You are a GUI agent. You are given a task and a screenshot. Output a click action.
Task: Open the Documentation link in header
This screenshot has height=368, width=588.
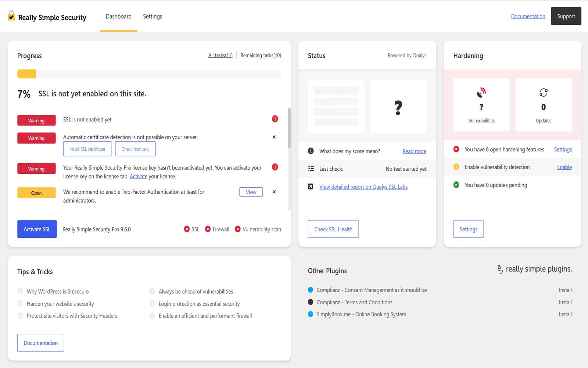(x=528, y=16)
